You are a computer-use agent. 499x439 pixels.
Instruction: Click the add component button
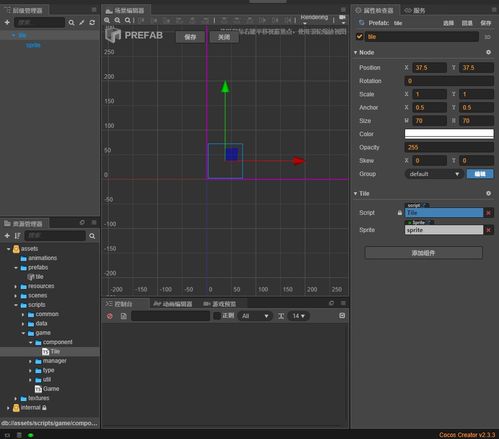(423, 253)
